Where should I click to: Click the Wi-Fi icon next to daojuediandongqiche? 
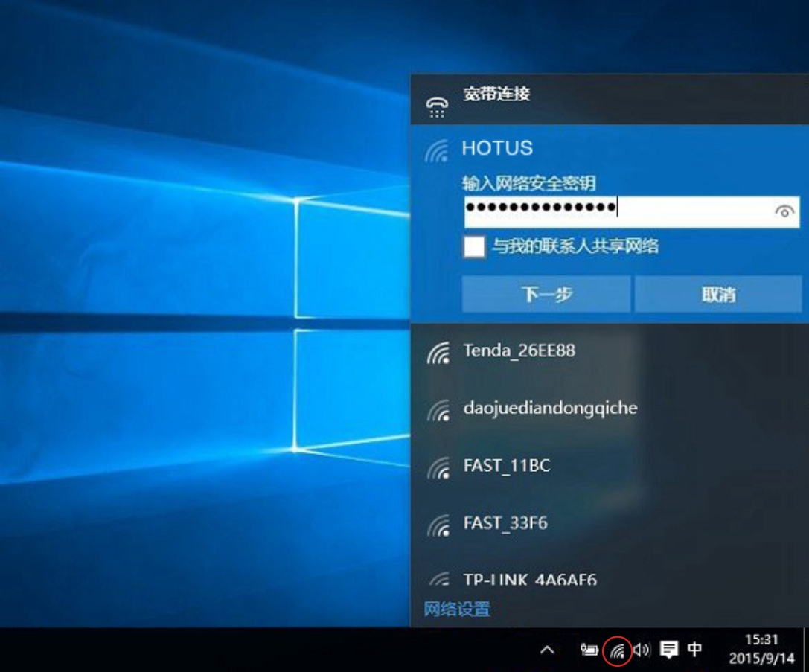438,410
